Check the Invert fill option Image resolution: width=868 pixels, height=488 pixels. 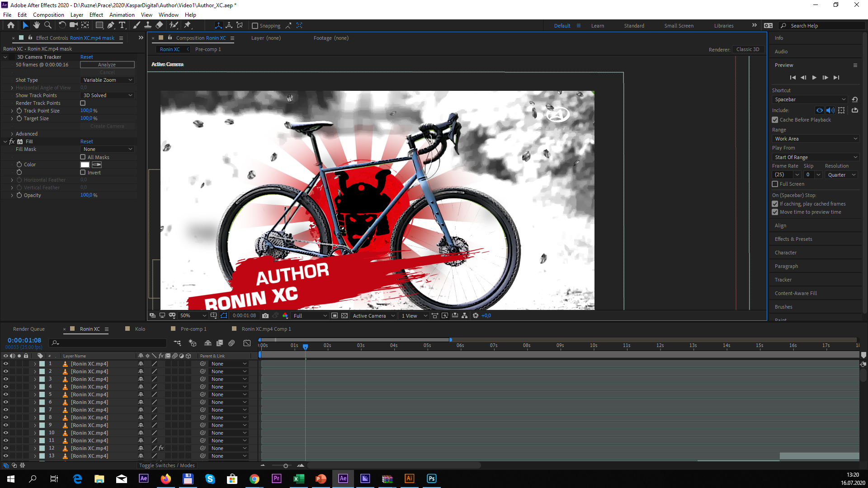tap(83, 173)
